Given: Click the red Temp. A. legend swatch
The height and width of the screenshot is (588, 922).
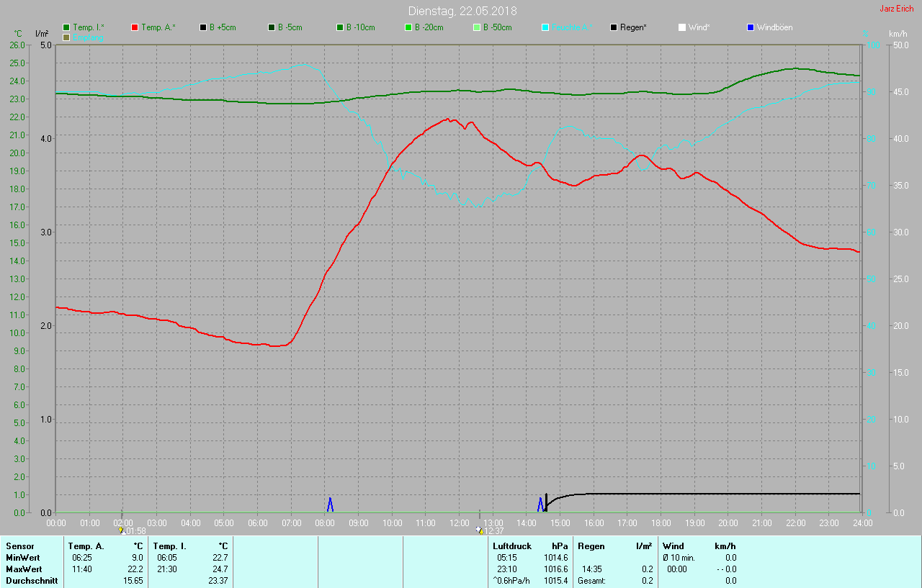Looking at the screenshot, I should click(135, 27).
